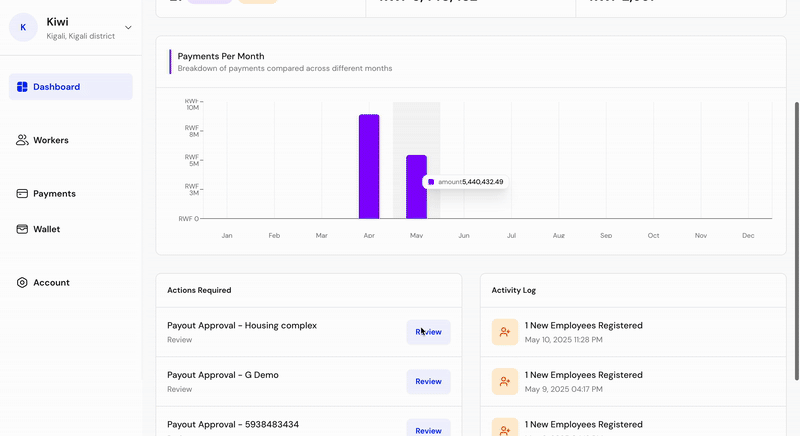Click the May payments bar
The image size is (800, 436).
click(416, 187)
